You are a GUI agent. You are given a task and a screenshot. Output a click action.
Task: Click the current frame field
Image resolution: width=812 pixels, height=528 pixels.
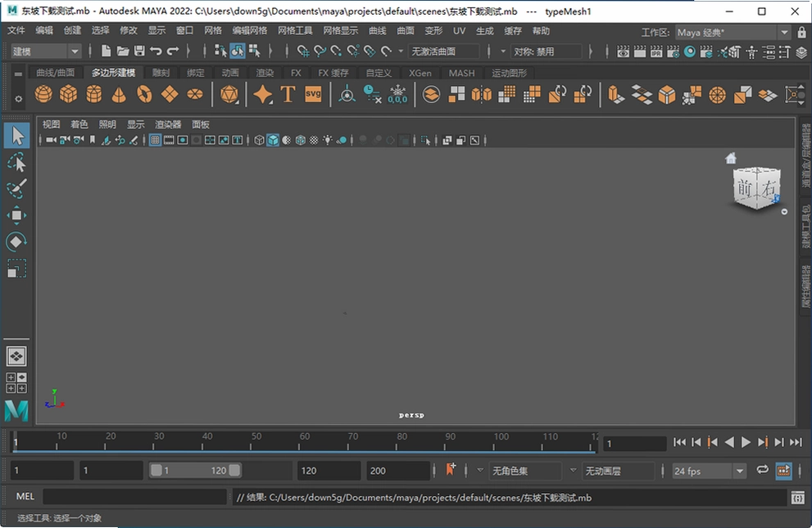click(634, 444)
